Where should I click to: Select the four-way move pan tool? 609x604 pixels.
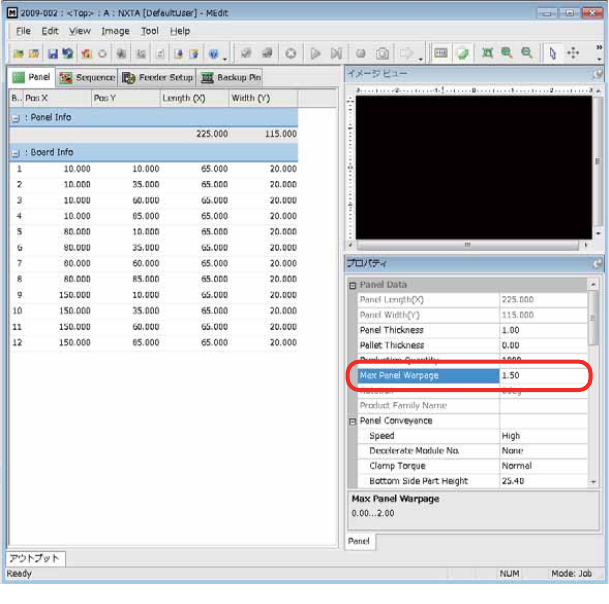click(x=573, y=53)
